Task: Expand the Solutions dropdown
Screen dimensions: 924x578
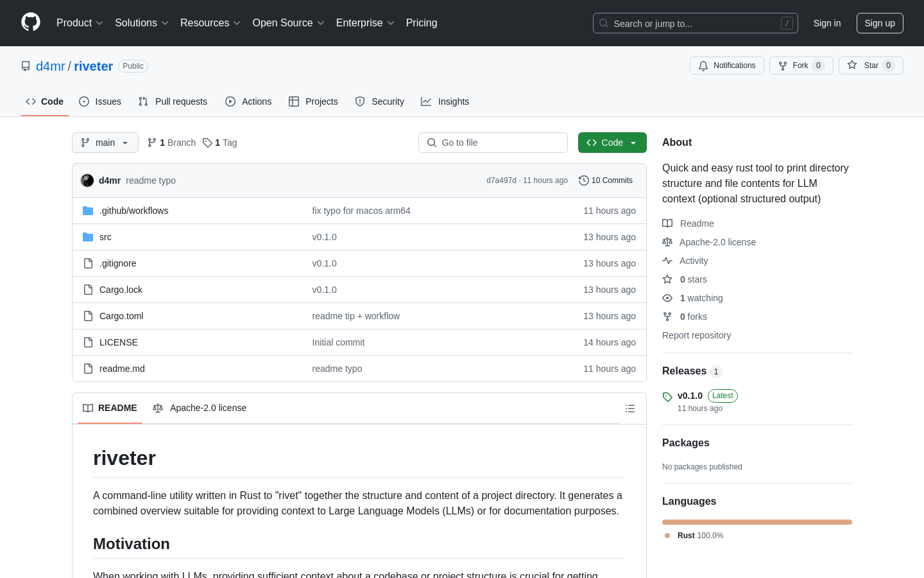Action: (x=142, y=23)
